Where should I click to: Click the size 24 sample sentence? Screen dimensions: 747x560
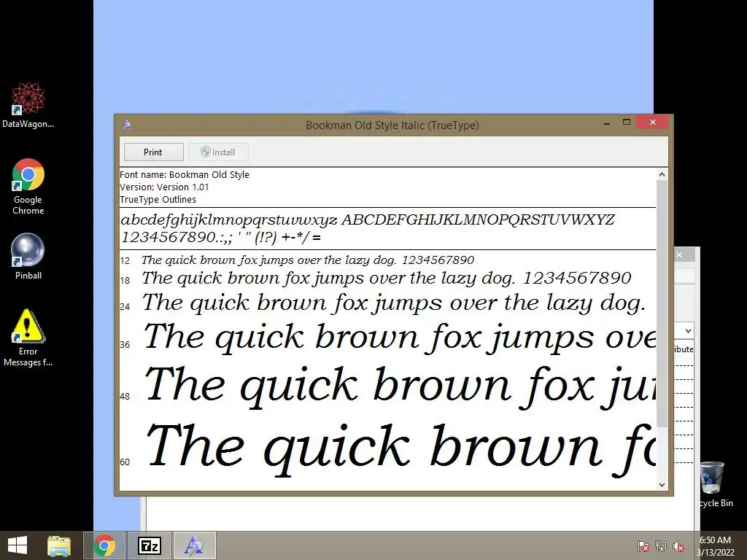(x=394, y=303)
